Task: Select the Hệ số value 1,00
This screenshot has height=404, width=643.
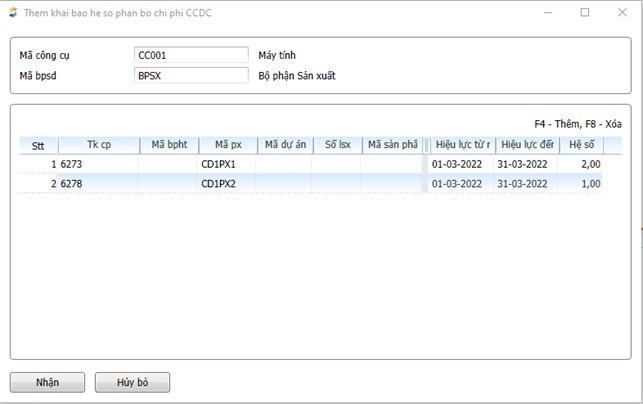Action: click(581, 184)
